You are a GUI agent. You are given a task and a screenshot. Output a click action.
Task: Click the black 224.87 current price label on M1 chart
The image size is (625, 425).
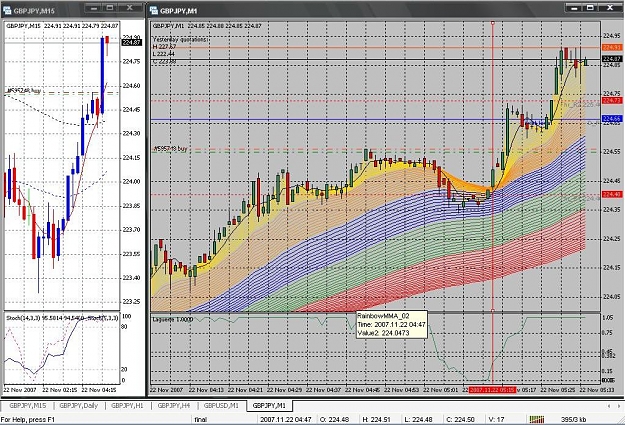(x=611, y=59)
